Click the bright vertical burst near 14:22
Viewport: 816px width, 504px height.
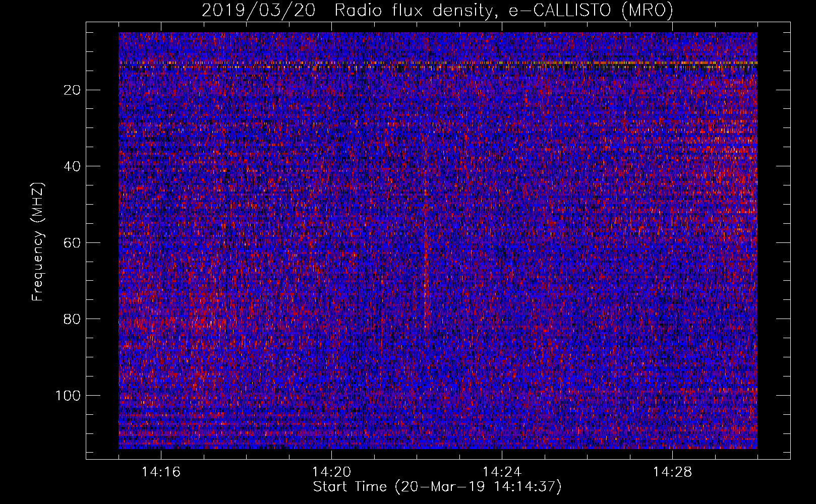[x=426, y=272]
